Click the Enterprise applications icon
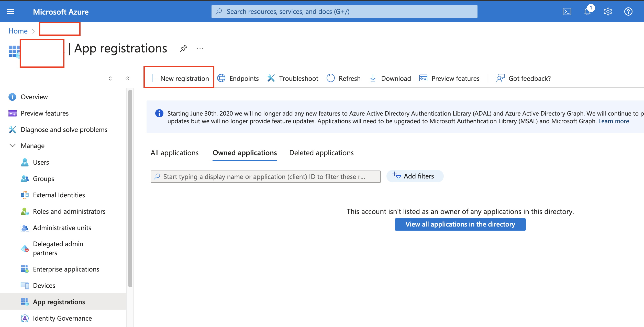 pos(25,269)
